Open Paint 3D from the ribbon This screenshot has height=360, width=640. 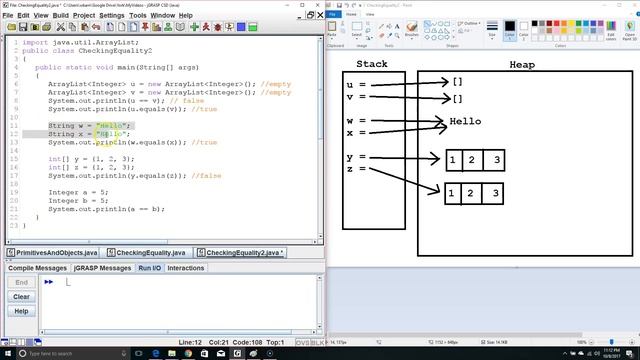click(x=630, y=31)
